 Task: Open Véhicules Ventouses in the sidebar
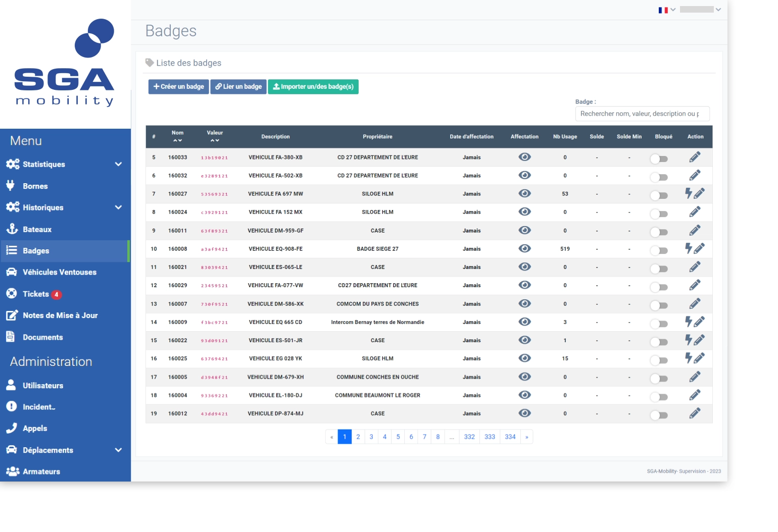tap(59, 272)
